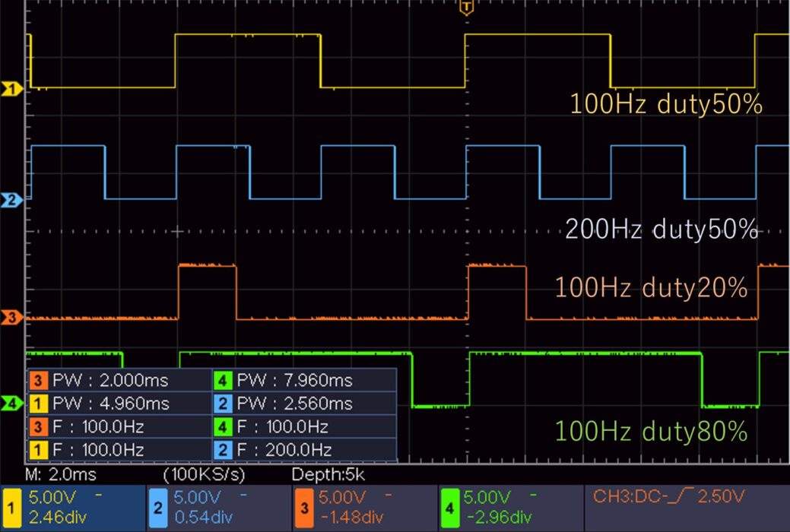The width and height of the screenshot is (790, 532).
Task: Click the PW : 2.560ms reading
Action: click(x=295, y=404)
